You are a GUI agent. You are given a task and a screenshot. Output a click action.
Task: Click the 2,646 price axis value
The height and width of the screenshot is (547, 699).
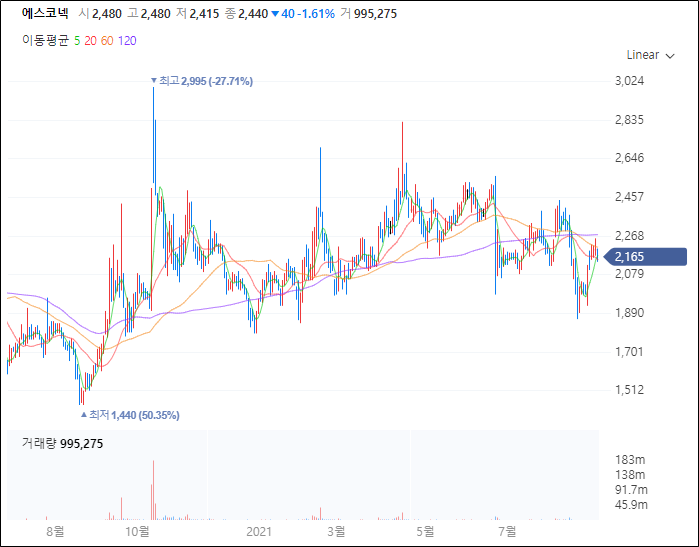[x=629, y=158]
